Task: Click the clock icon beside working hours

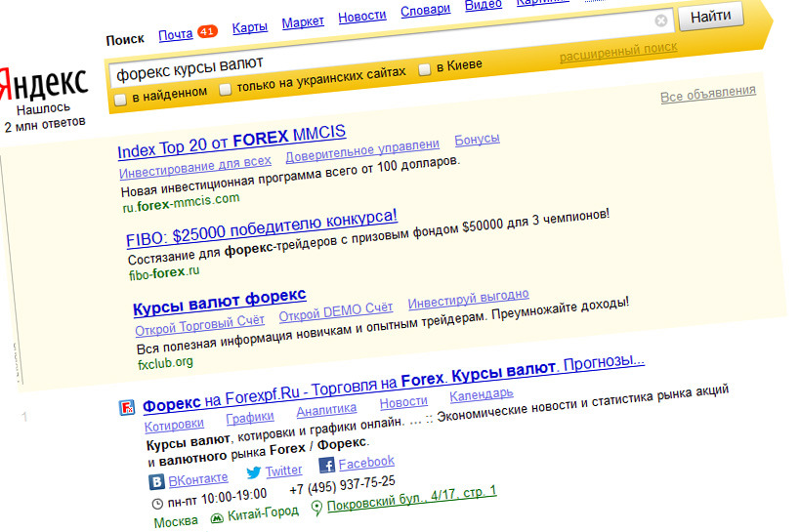Action: pos(157,504)
